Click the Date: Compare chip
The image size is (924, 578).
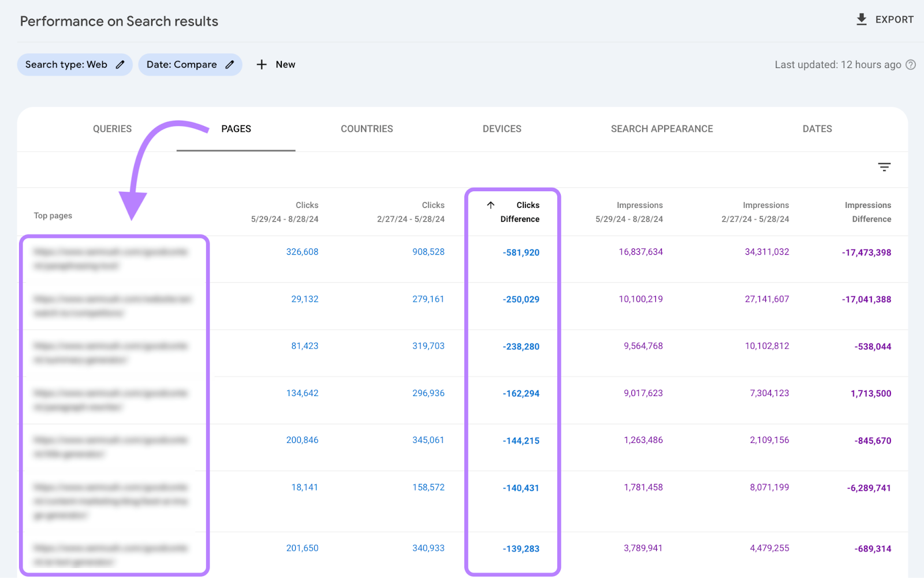[x=190, y=65]
